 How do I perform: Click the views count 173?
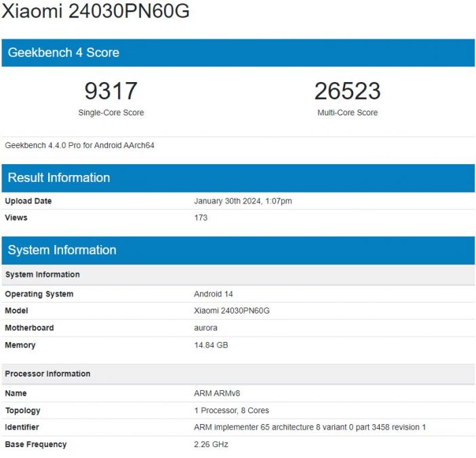201,217
